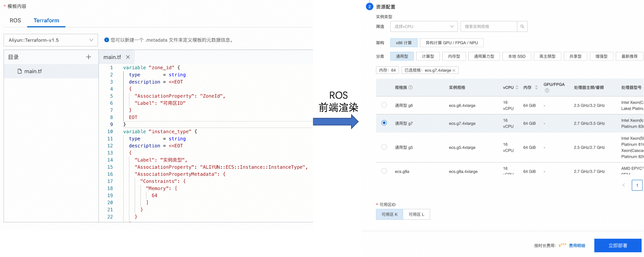The width and height of the screenshot is (644, 257).
Task: Select the x86 计算 architecture option
Action: coord(404,43)
